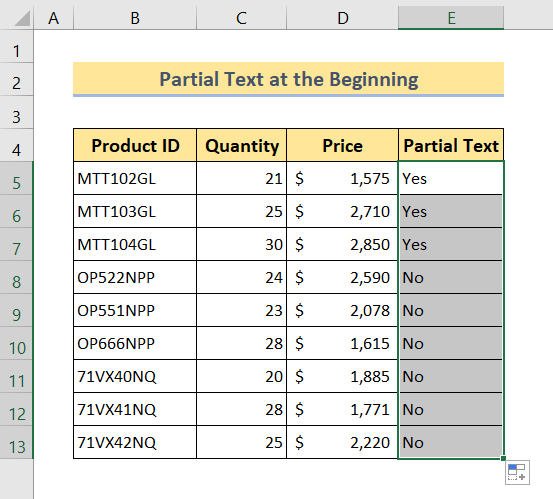Click cell containing MTT103GL
553x499 pixels.
(x=135, y=212)
